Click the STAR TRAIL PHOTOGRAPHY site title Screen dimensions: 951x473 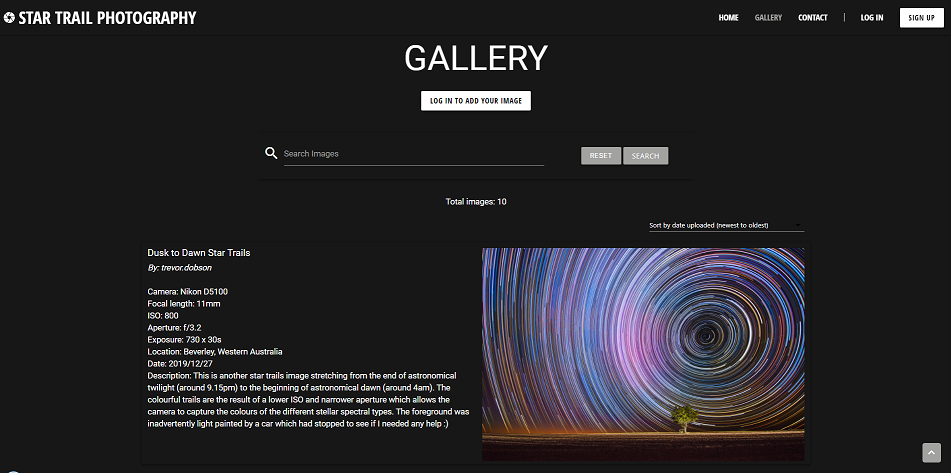click(107, 18)
